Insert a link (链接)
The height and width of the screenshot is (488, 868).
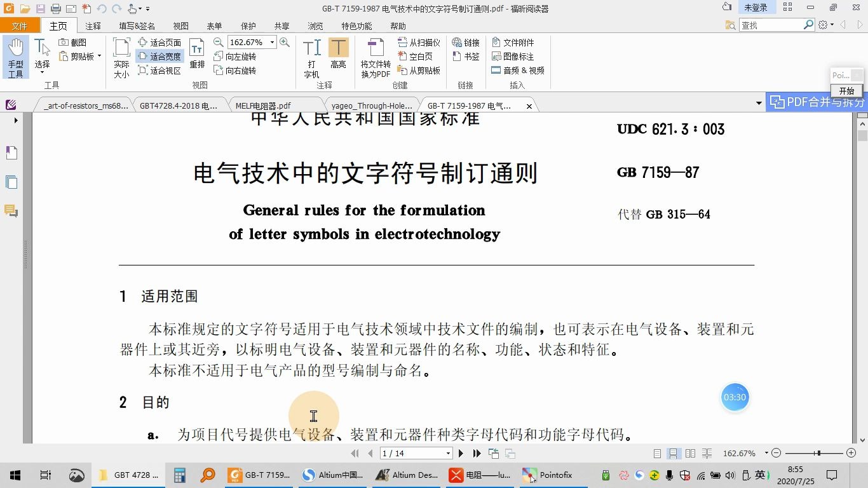coord(466,43)
